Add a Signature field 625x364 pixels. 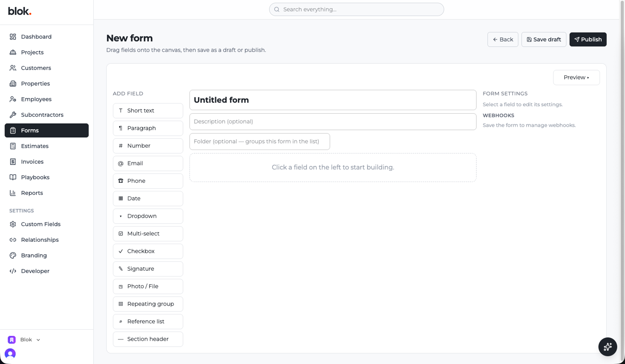148,269
